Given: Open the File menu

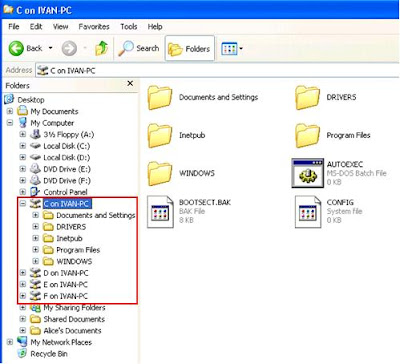Looking at the screenshot, I should (14, 27).
